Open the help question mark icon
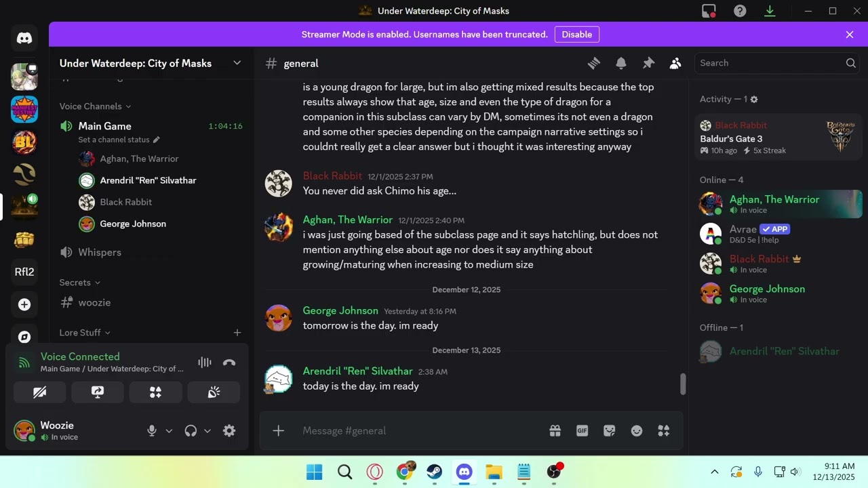The image size is (868, 488). point(740,11)
